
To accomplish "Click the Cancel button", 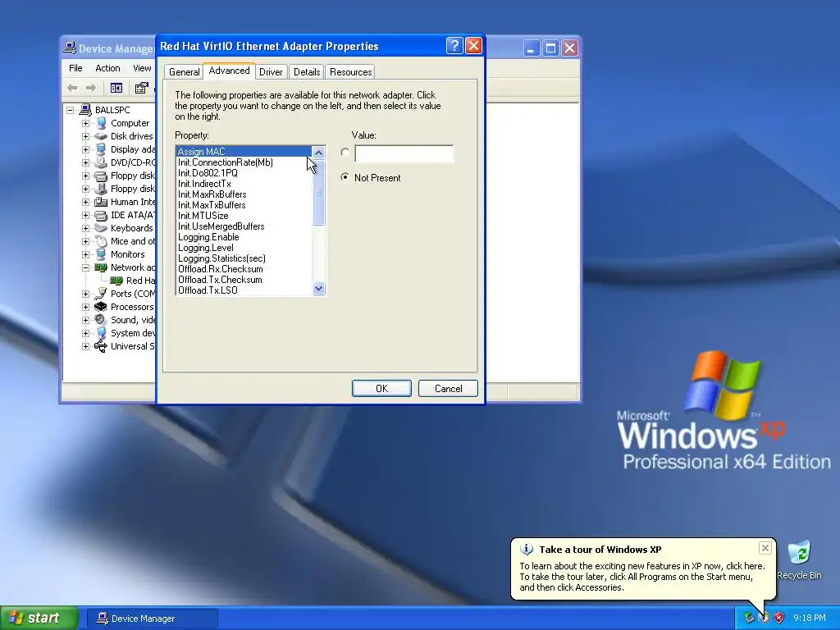I will coord(448,388).
